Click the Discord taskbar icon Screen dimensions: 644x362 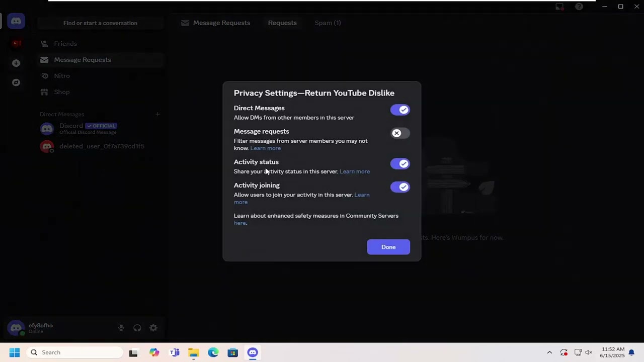253,352
